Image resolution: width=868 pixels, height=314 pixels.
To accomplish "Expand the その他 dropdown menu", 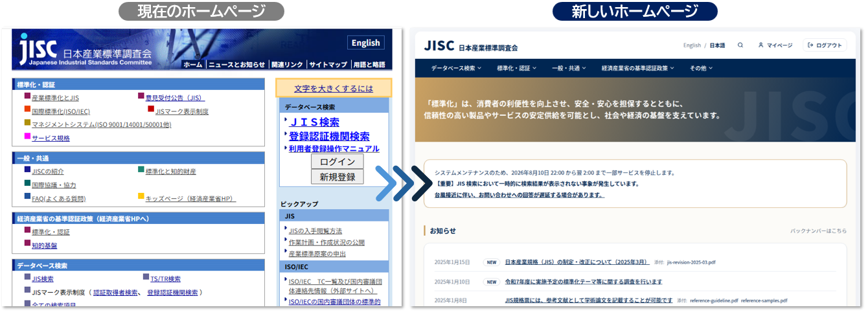I will click(x=702, y=68).
